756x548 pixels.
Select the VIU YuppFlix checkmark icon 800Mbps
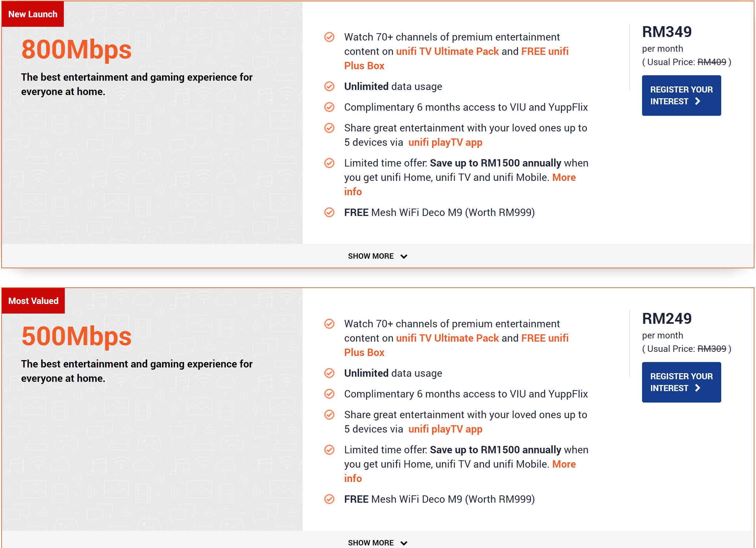[331, 107]
